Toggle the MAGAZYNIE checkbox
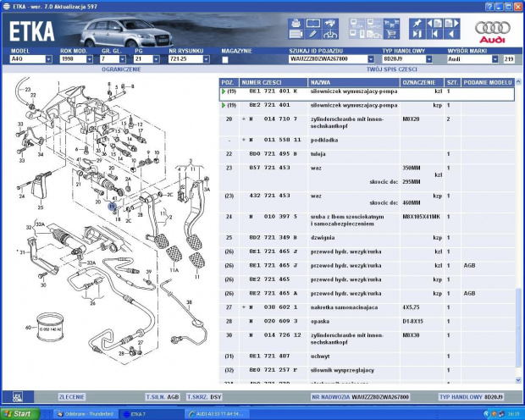 [225, 59]
